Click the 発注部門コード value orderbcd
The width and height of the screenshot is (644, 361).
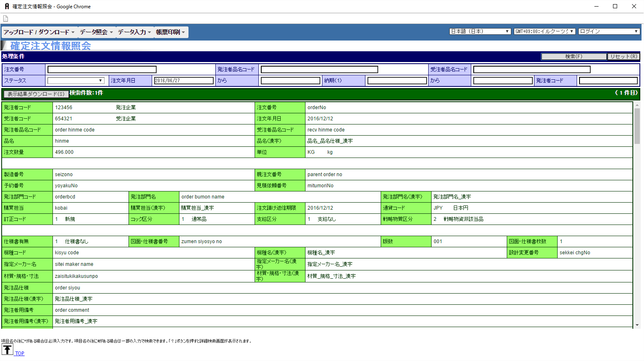click(x=65, y=197)
